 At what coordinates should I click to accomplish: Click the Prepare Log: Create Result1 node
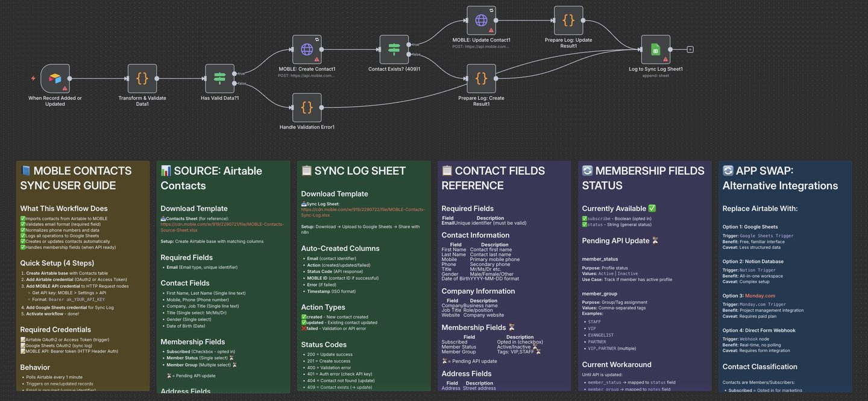(481, 78)
